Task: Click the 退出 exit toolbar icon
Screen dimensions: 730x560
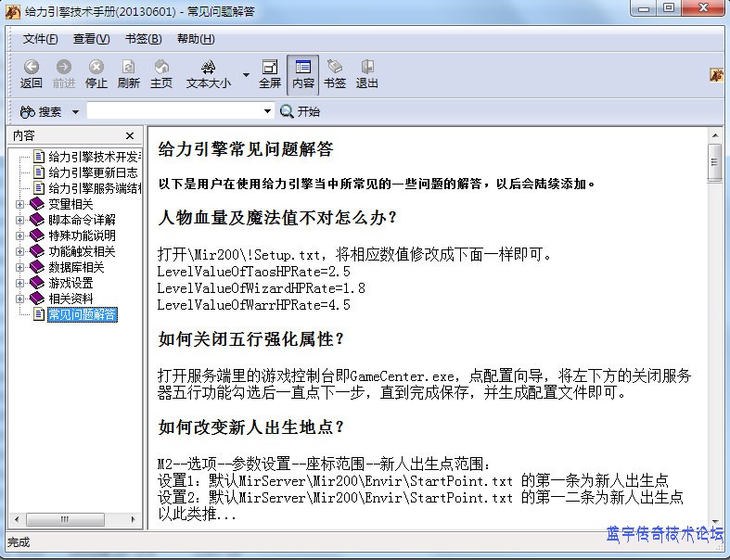Action: (367, 68)
